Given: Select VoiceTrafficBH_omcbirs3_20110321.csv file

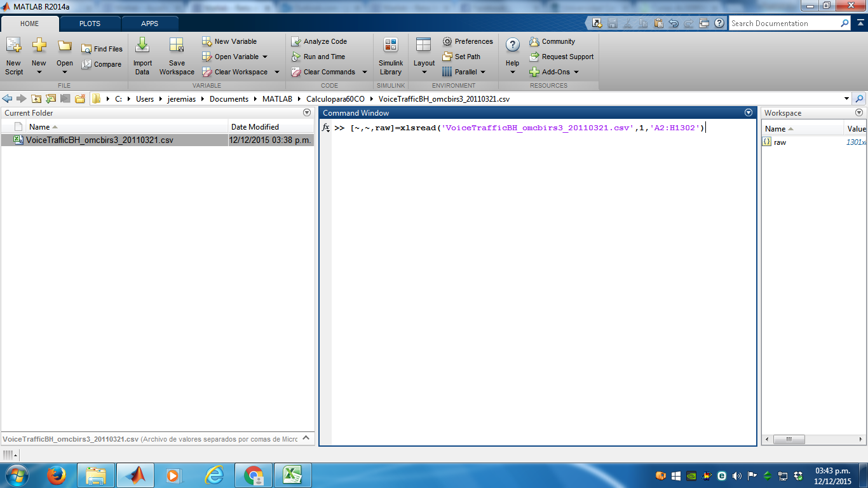Looking at the screenshot, I should click(x=157, y=140).
